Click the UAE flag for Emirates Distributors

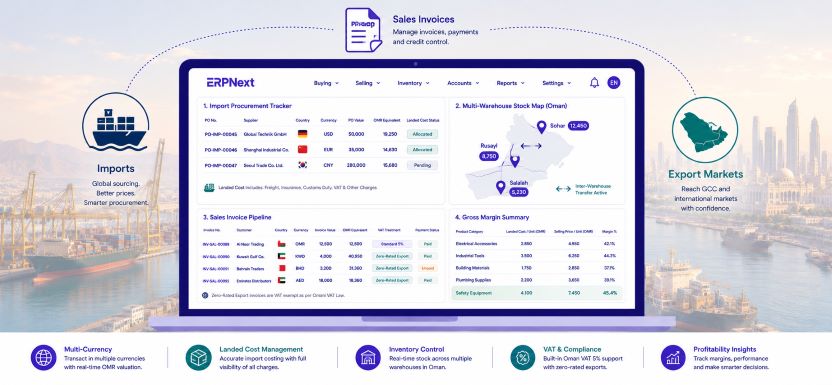pos(281,280)
